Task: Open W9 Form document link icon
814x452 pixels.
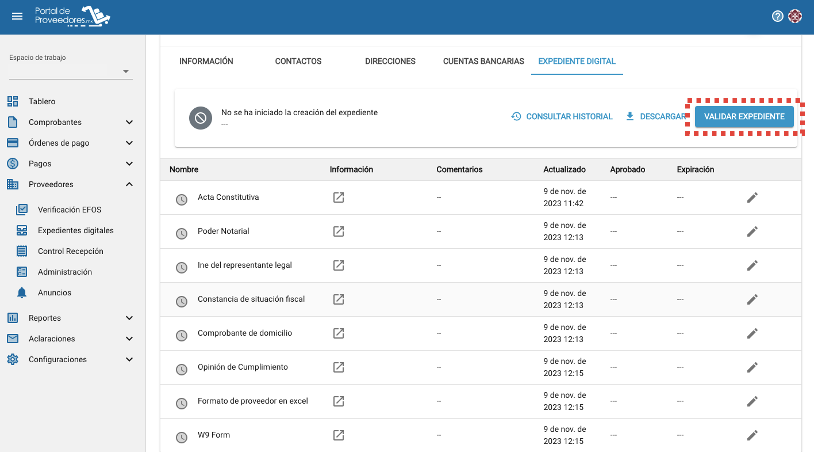Action: point(338,435)
